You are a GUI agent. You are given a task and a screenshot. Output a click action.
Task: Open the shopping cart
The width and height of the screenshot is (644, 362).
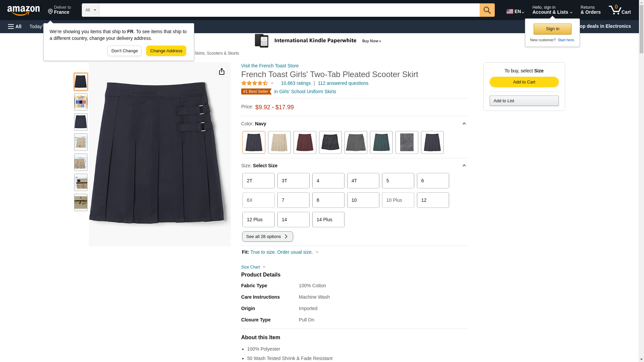pyautogui.click(x=620, y=10)
